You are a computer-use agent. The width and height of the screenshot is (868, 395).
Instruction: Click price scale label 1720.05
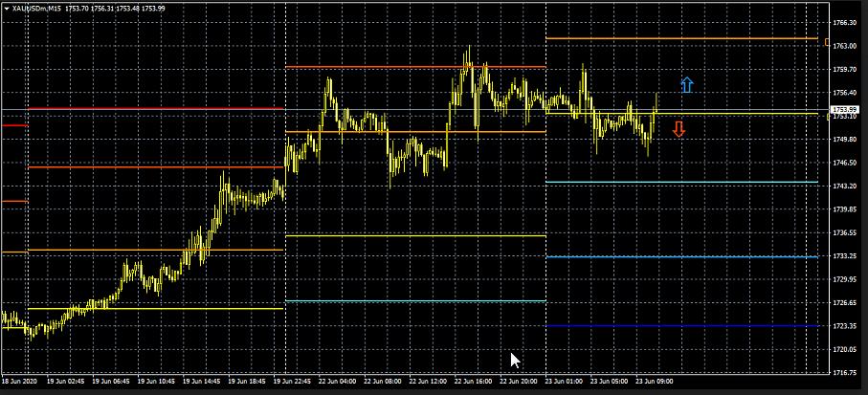(845, 350)
